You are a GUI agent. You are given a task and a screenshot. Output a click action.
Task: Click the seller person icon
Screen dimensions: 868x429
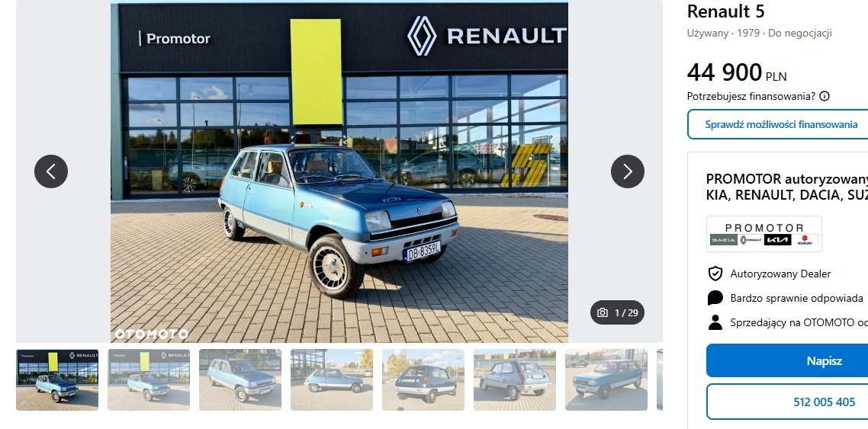coord(715,322)
